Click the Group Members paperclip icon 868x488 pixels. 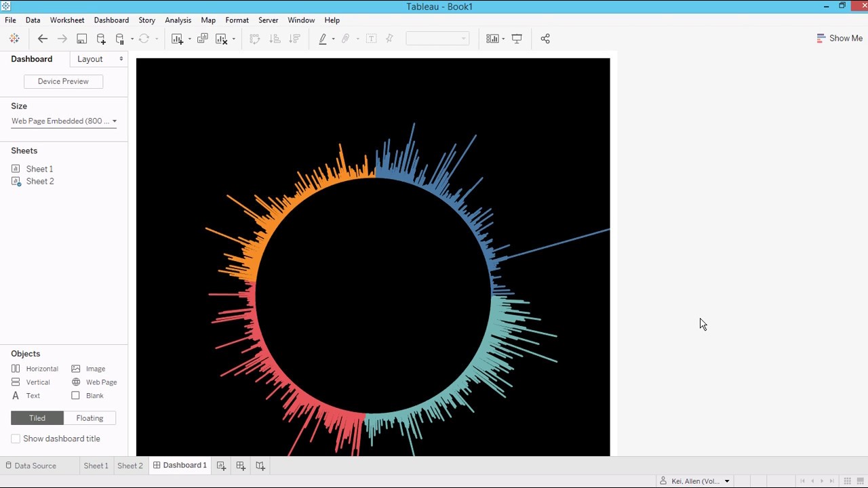[346, 39]
